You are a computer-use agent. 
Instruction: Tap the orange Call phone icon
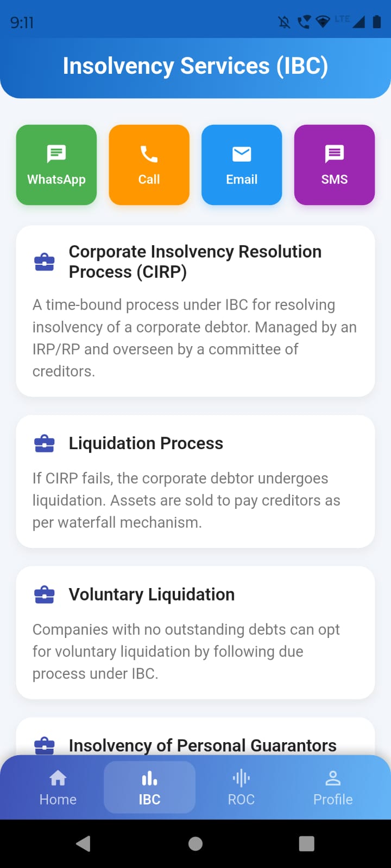[x=149, y=154]
